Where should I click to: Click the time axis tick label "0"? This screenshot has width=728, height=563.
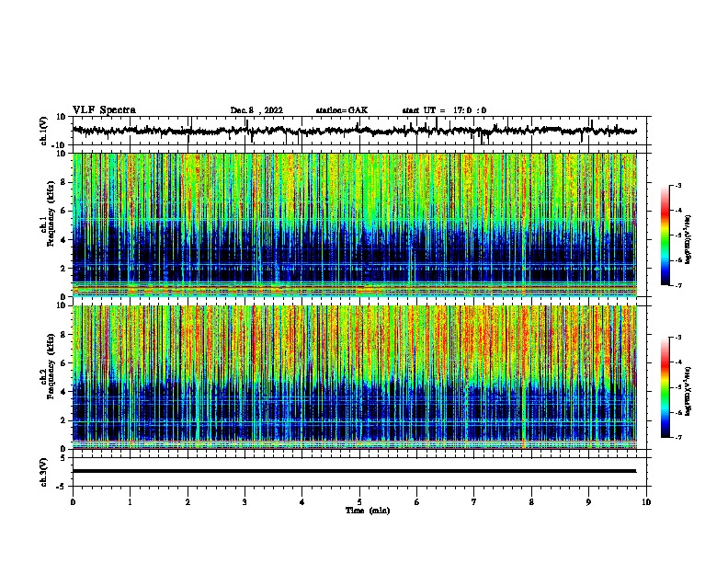(x=73, y=502)
